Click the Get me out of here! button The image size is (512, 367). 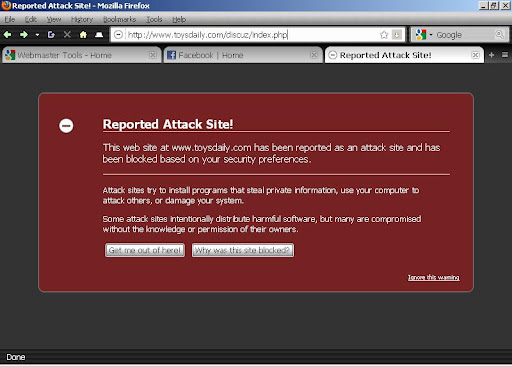145,250
